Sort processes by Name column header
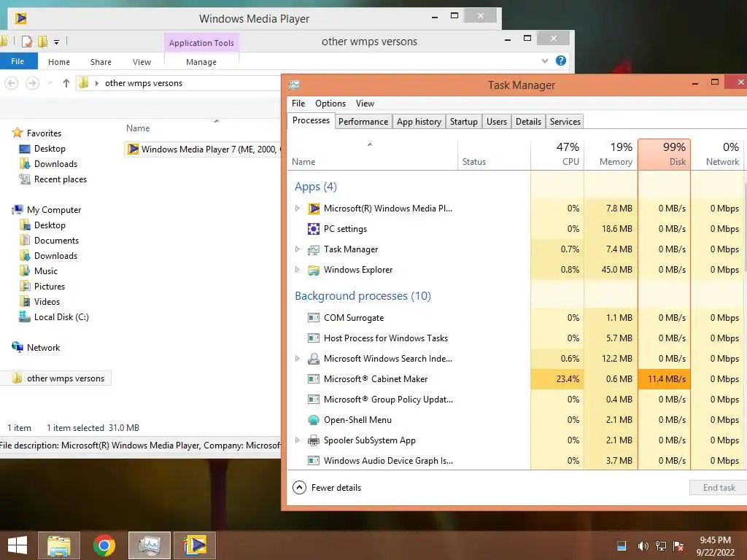Viewport: 747px width, 560px height. click(x=373, y=155)
